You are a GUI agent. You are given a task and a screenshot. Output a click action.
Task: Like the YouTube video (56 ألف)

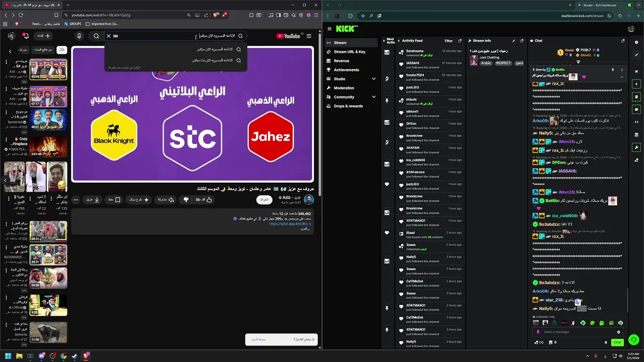[x=204, y=200]
